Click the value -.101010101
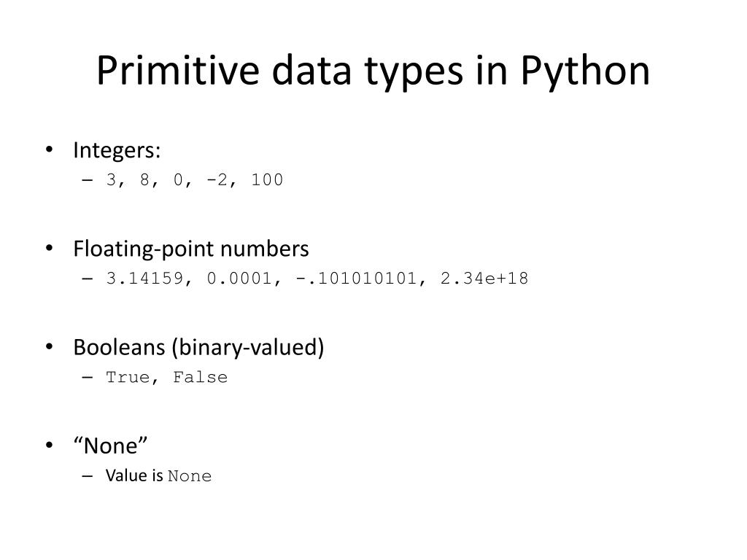The image size is (747, 560). (x=356, y=278)
